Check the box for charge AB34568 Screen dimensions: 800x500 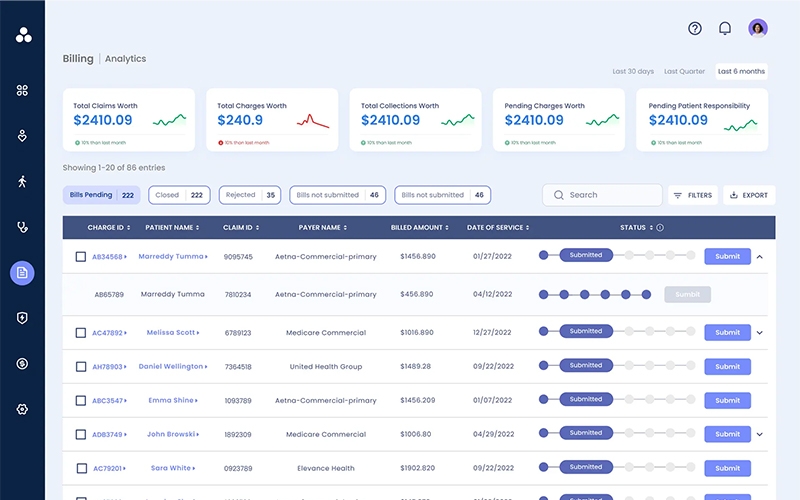[x=81, y=257]
